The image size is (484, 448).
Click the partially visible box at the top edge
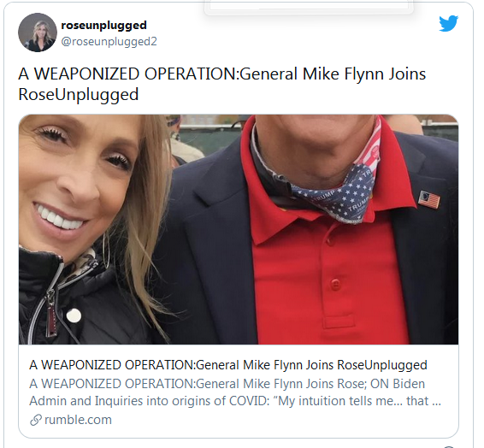click(309, 7)
